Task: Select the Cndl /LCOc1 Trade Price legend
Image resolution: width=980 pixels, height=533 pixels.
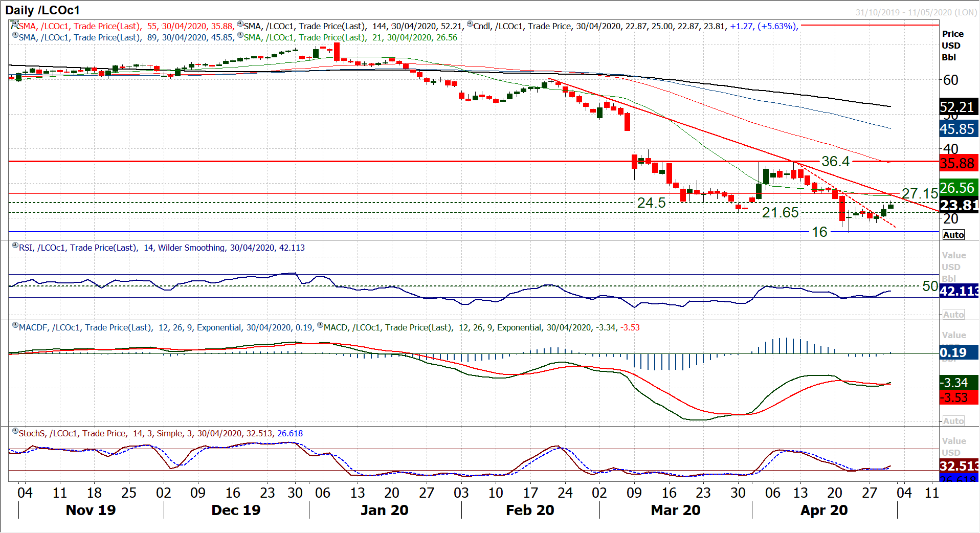Action: pyautogui.click(x=635, y=26)
